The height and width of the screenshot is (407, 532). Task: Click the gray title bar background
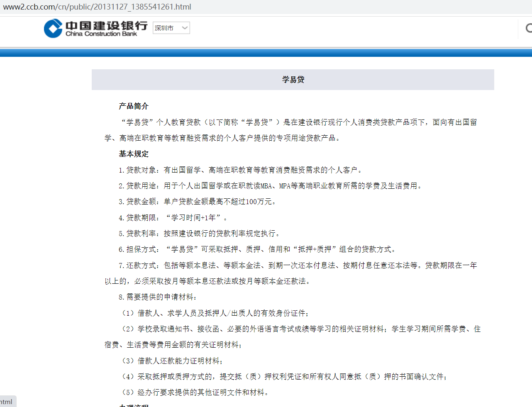(x=166, y=79)
